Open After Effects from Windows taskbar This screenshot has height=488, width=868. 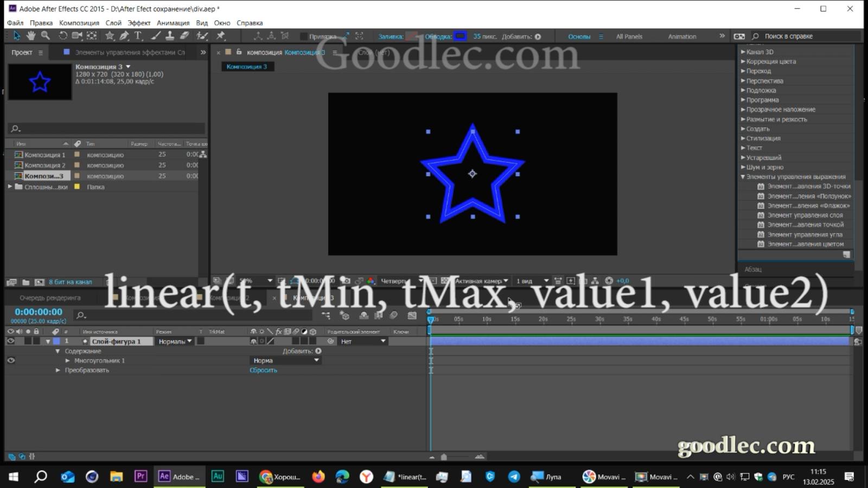pos(179,477)
